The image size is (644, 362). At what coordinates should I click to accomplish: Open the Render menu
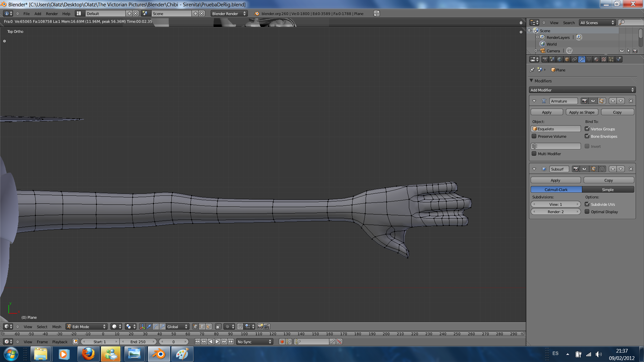click(x=52, y=14)
